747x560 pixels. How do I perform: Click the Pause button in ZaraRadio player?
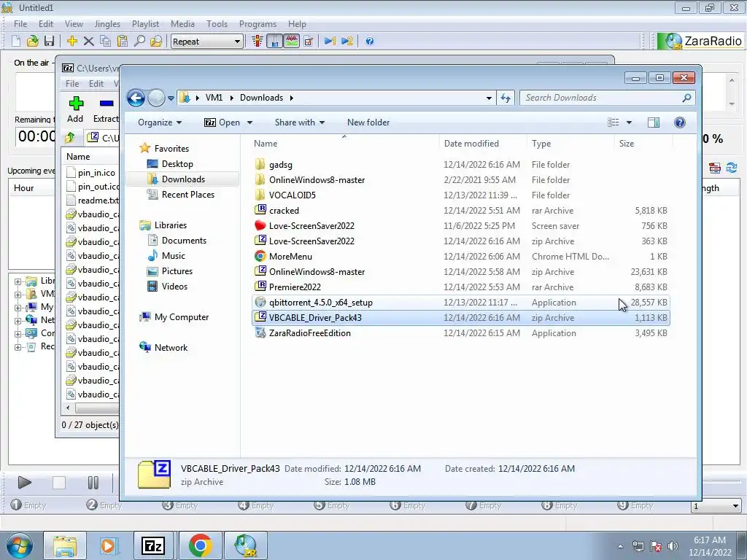tap(93, 483)
